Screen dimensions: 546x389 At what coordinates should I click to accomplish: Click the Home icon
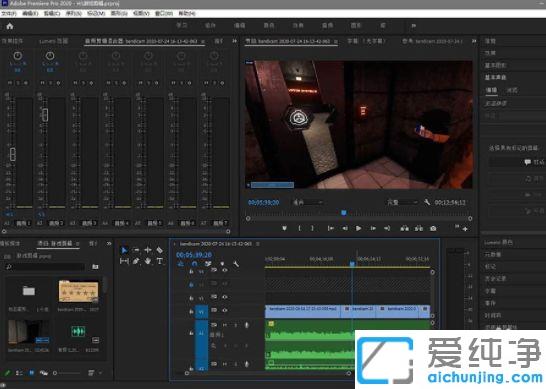[10, 26]
